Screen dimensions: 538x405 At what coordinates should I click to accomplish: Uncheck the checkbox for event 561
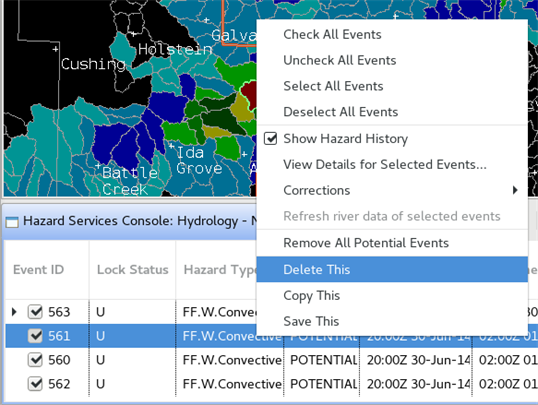click(35, 336)
